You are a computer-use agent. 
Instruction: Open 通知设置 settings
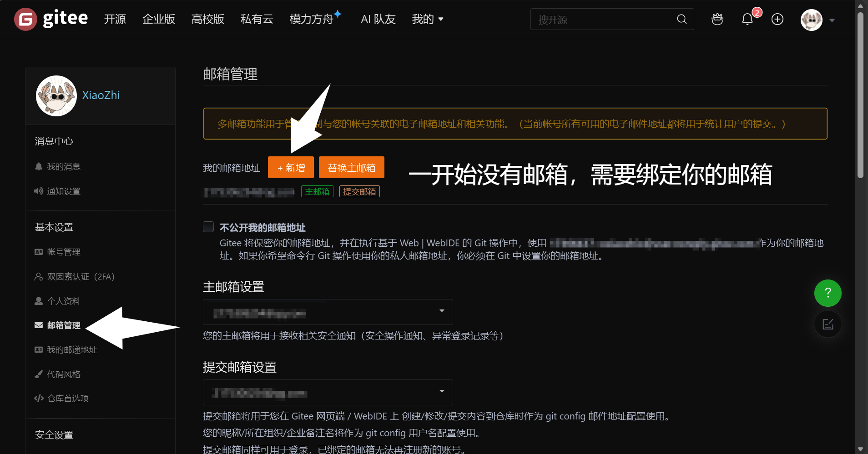(64, 191)
